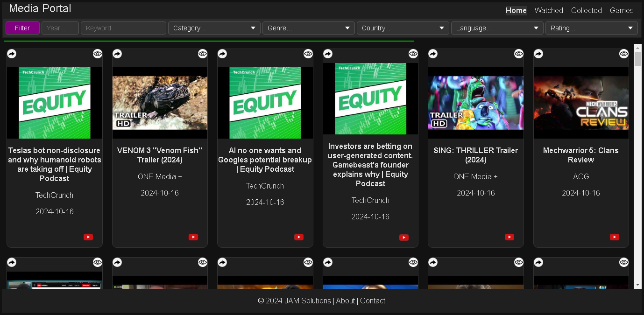Share the Mechwarrior 5: Clans Review card

tap(538, 54)
